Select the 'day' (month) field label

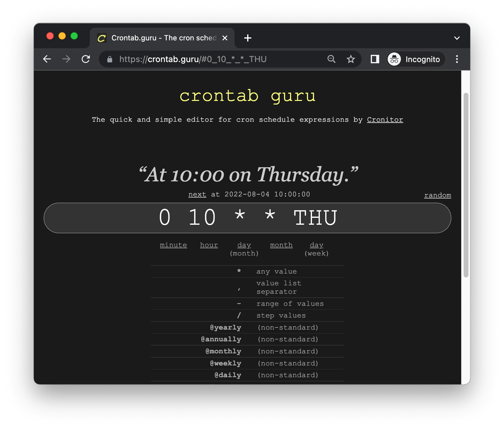(244, 245)
